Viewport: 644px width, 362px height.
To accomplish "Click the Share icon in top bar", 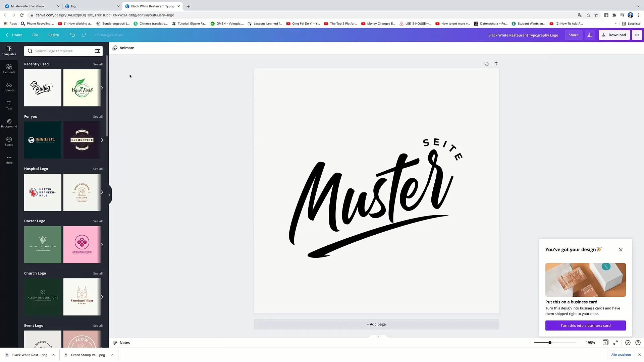I will tap(574, 35).
